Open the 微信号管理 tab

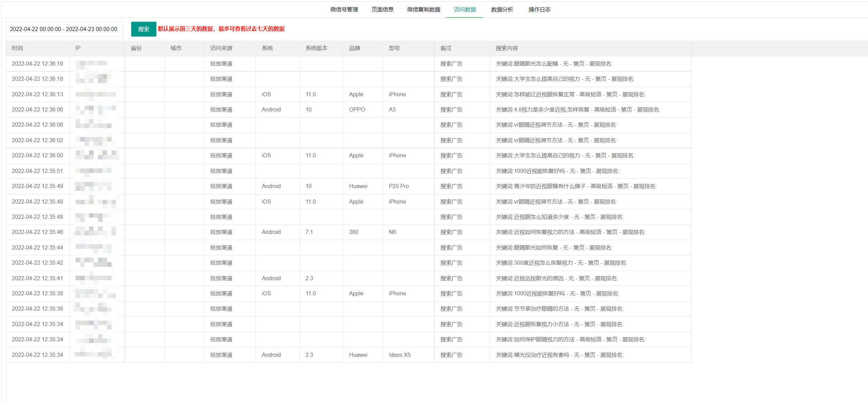[344, 10]
